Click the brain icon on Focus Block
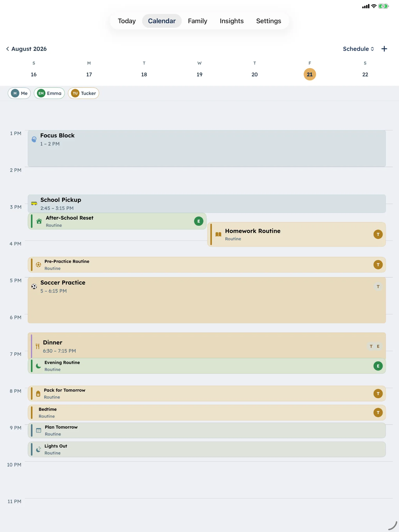This screenshot has width=399, height=532. click(x=34, y=139)
